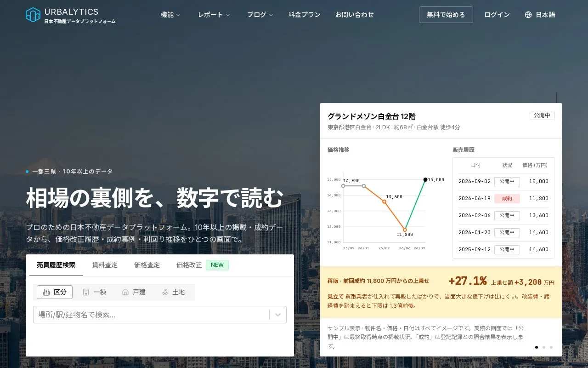The height and width of the screenshot is (368, 588).
Task: Click the URBALYTICS building logo icon
Action: (33, 15)
